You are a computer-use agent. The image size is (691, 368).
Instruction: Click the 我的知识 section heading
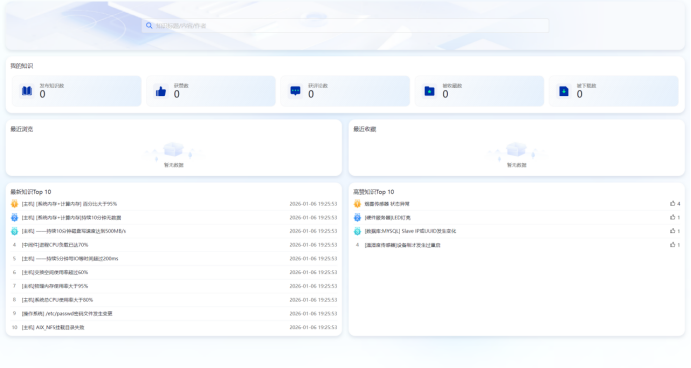(22, 66)
